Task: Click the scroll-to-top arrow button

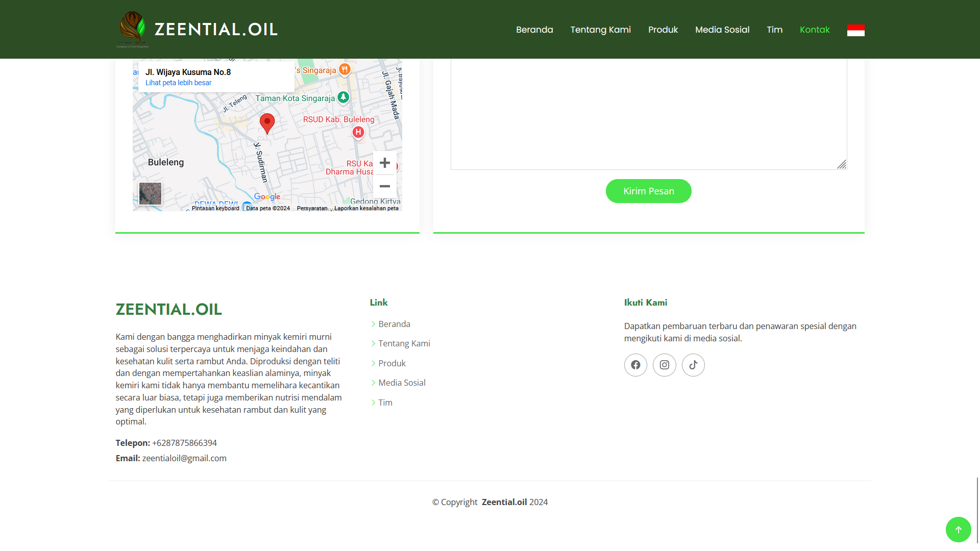Action: [958, 530]
